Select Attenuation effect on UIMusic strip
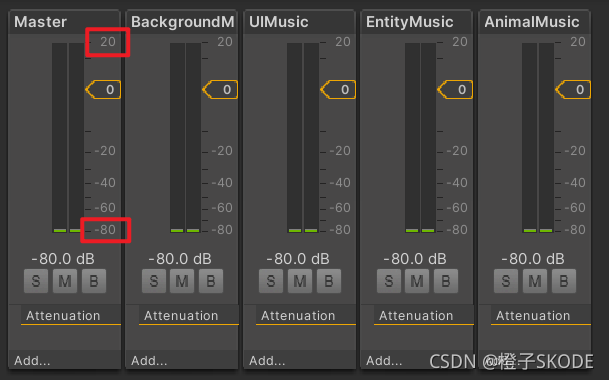This screenshot has height=380, width=609. (306, 315)
